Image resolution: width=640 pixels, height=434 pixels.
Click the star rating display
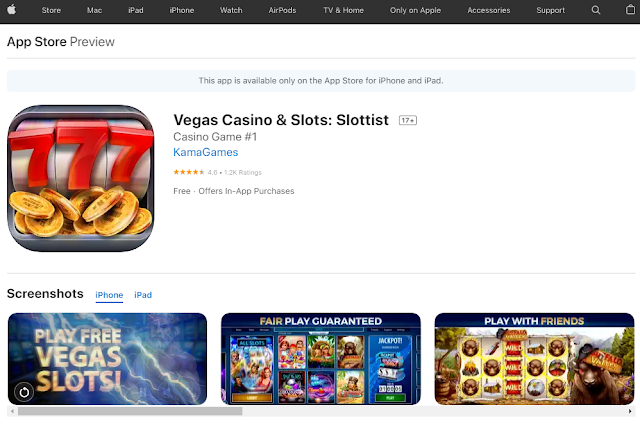click(x=189, y=172)
